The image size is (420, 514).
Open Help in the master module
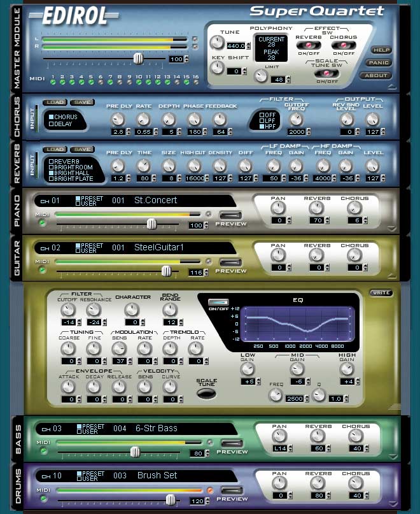pos(381,50)
